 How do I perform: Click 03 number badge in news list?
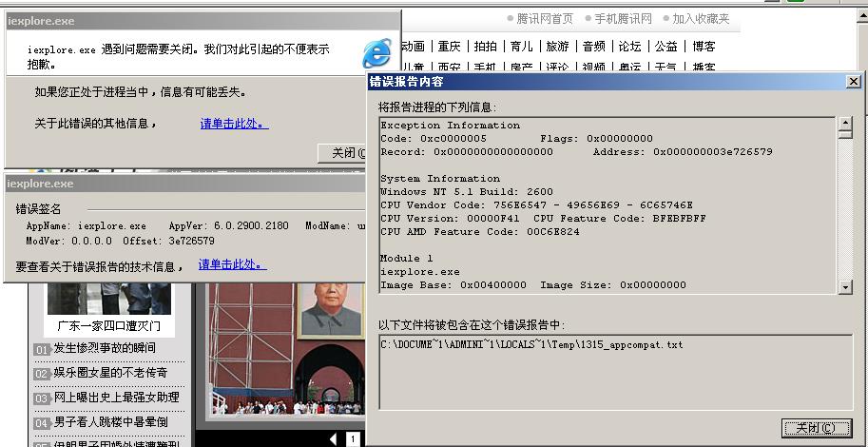click(x=42, y=398)
